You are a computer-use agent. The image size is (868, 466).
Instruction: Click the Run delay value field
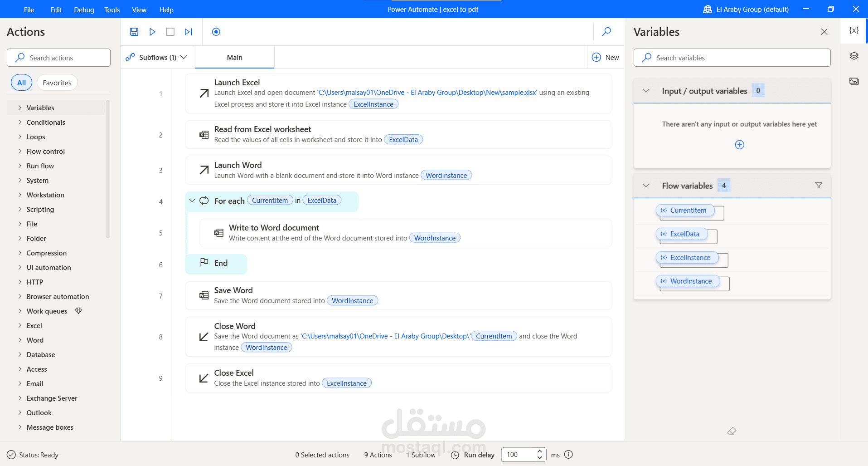(519, 454)
